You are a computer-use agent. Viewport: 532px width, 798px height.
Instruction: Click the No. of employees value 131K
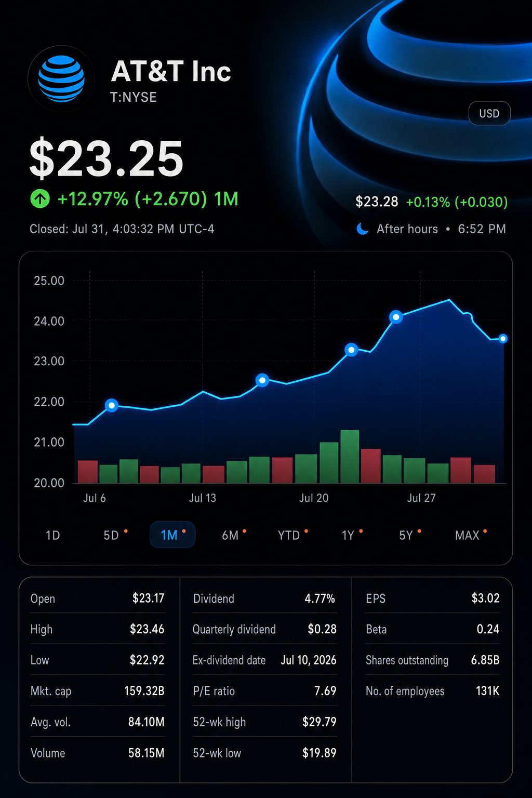click(x=487, y=691)
